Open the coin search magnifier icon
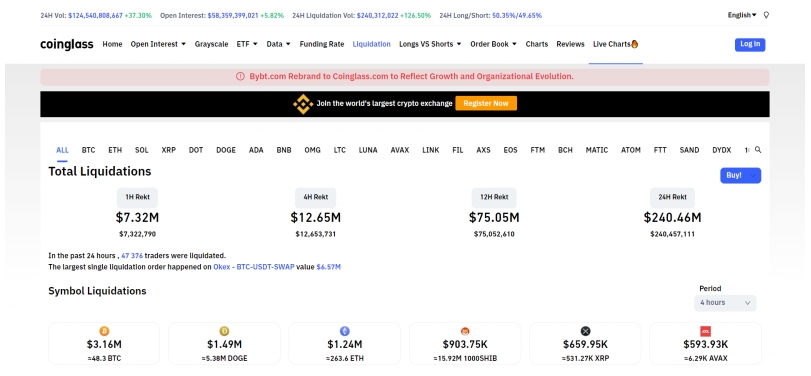The height and width of the screenshot is (376, 811). pyautogui.click(x=758, y=149)
